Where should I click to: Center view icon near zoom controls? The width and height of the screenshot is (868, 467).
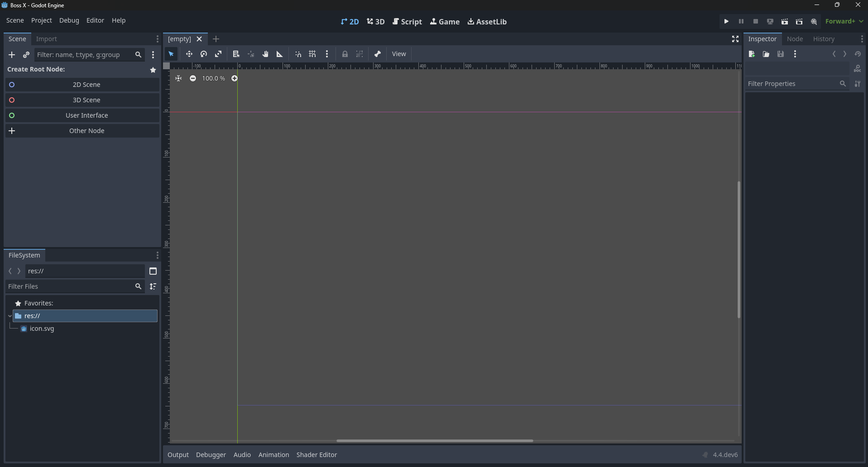coord(178,78)
